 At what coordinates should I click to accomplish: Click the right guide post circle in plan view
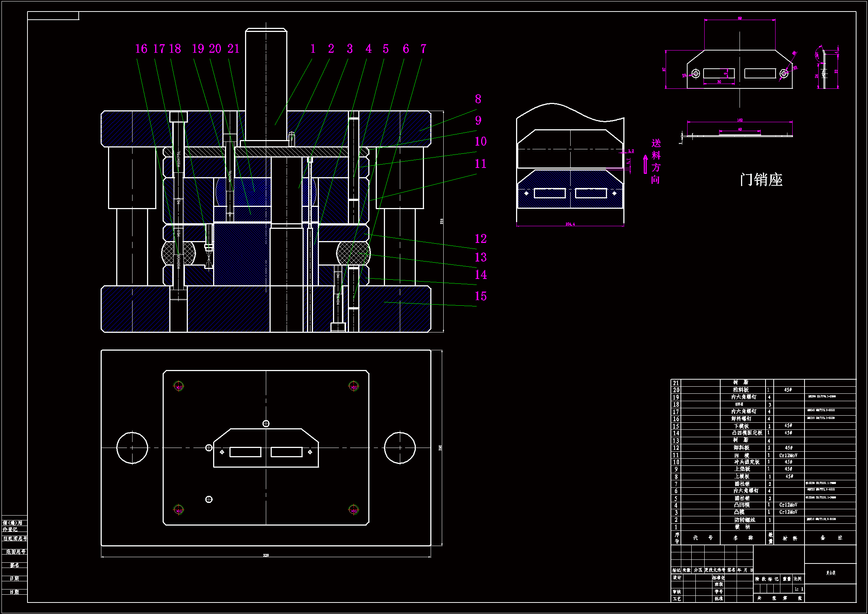coord(399,448)
